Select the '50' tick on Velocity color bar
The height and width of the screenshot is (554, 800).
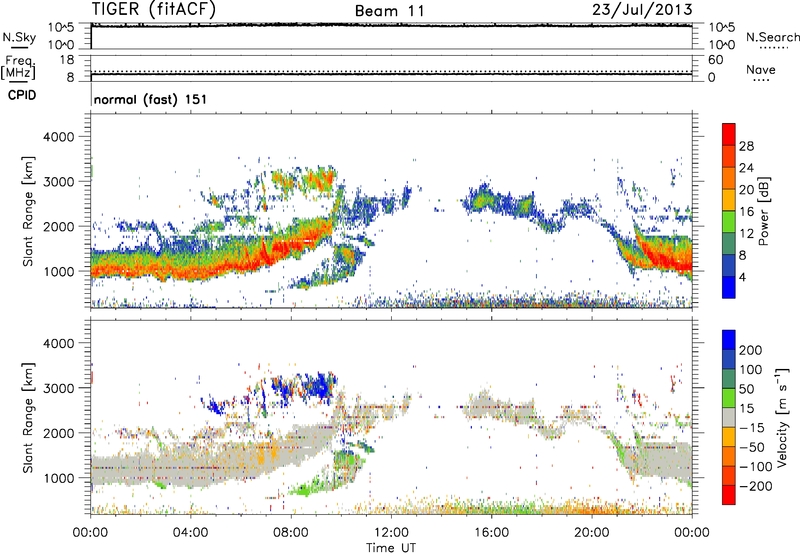[747, 389]
